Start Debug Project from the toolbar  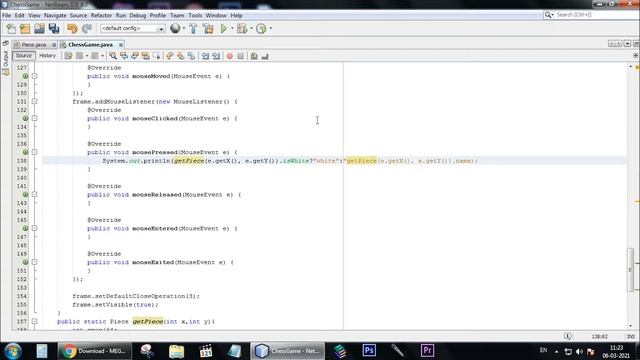click(242, 29)
